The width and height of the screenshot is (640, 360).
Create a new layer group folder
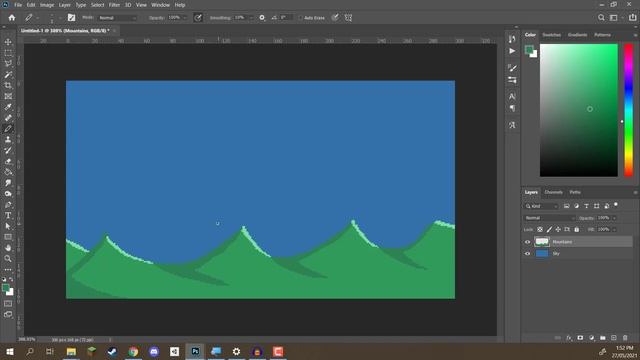click(603, 338)
